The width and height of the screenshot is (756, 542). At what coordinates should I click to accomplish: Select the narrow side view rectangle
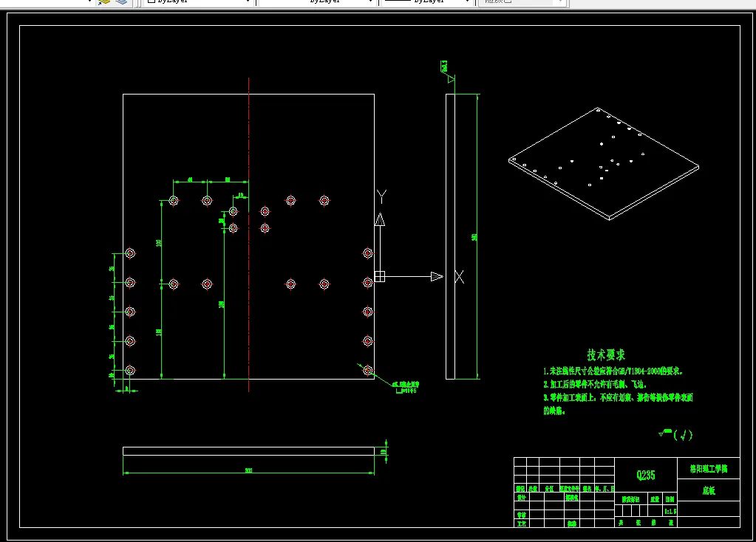(450, 236)
